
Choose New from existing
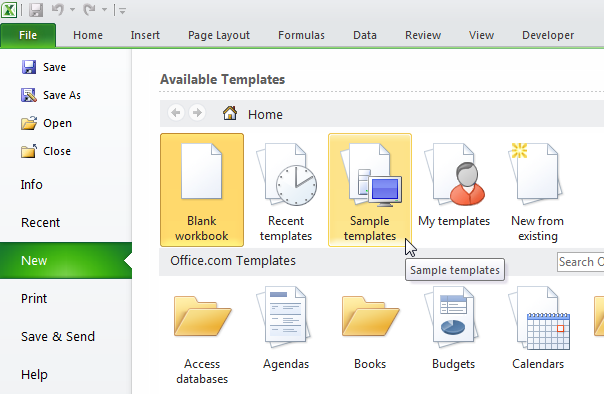538,190
